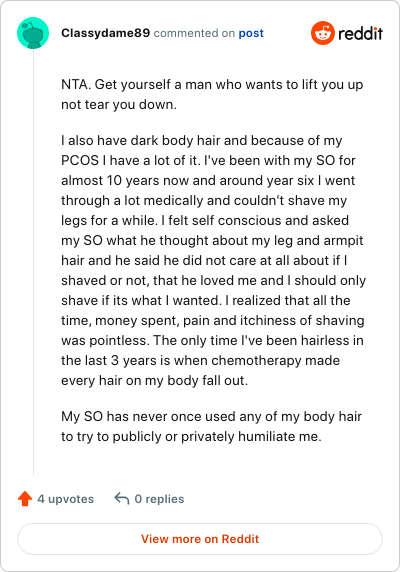Click the orange upvote arrow icon
This screenshot has width=400, height=572.
point(25,499)
